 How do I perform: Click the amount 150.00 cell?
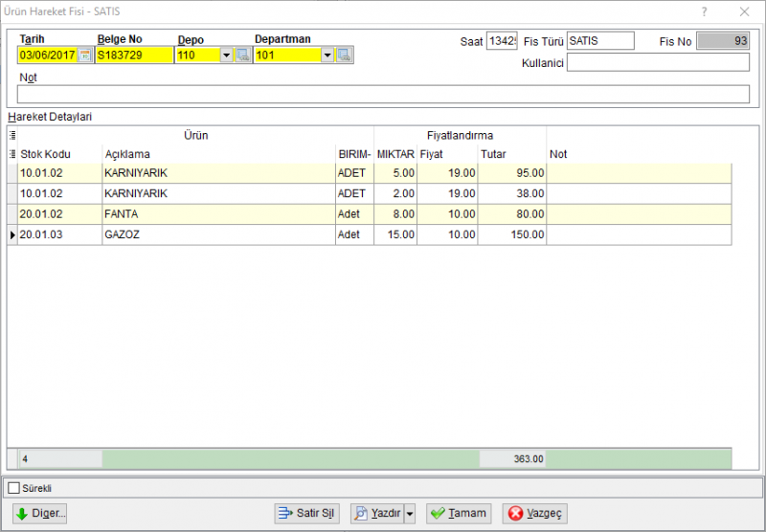512,234
